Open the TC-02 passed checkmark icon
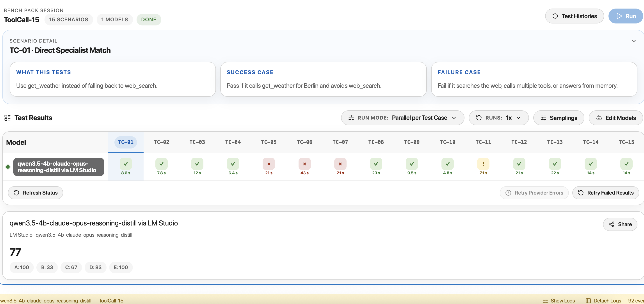The width and height of the screenshot is (644, 304). [x=162, y=164]
